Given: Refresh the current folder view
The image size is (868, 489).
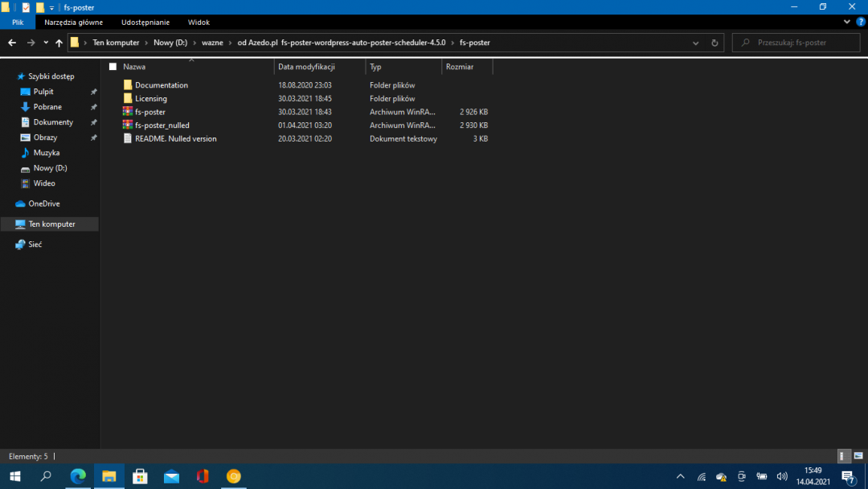Looking at the screenshot, I should coord(716,43).
